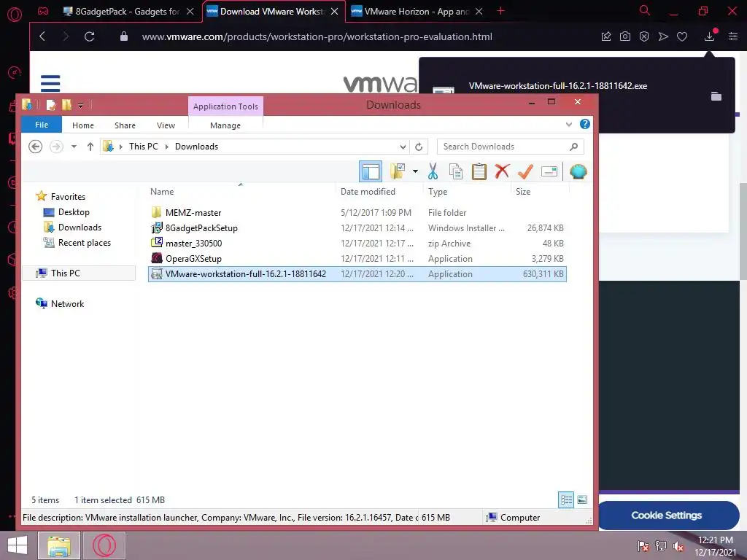This screenshot has width=747, height=560.
Task: Open the VMware page hamburger menu
Action: click(50, 83)
